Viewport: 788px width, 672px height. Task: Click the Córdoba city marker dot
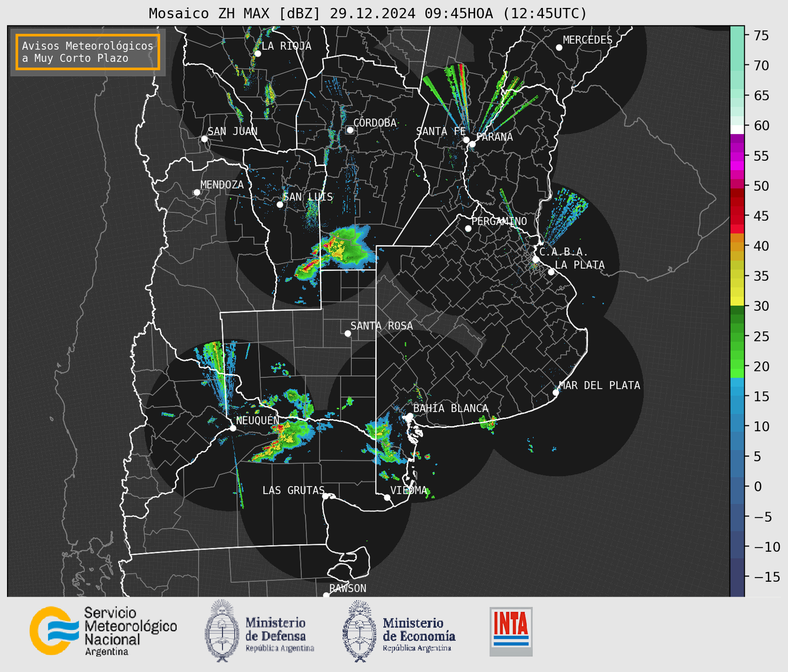tap(350, 130)
